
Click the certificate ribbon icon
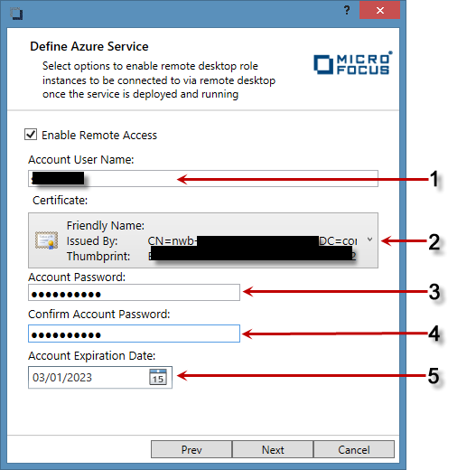(x=46, y=240)
